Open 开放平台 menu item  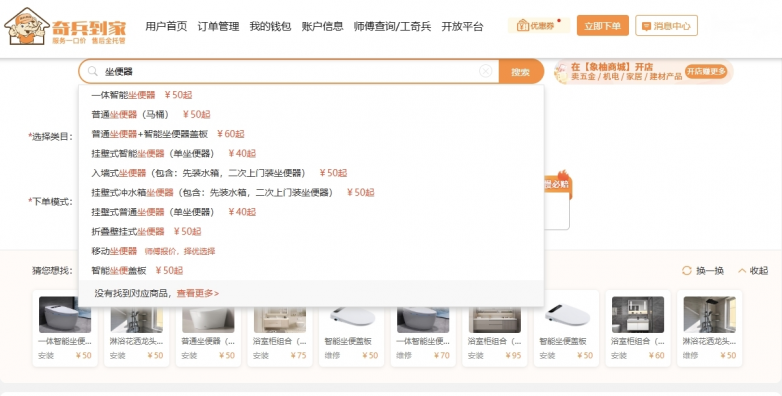click(x=462, y=26)
